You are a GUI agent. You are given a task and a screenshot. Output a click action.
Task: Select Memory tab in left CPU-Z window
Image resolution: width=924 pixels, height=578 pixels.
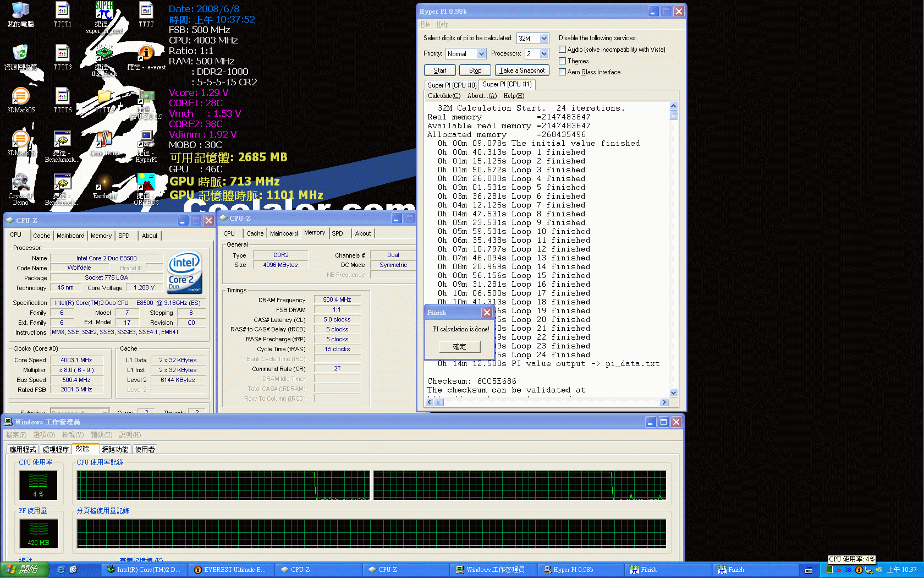[101, 236]
